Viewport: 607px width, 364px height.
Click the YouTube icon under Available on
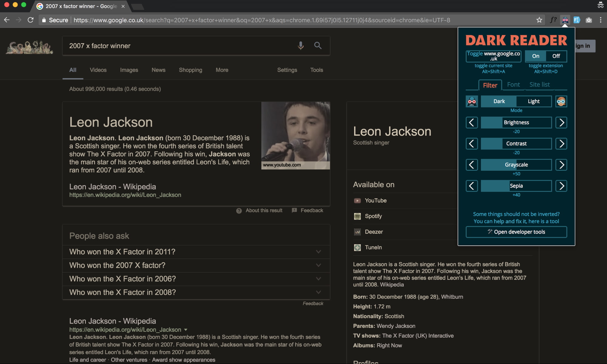(357, 201)
